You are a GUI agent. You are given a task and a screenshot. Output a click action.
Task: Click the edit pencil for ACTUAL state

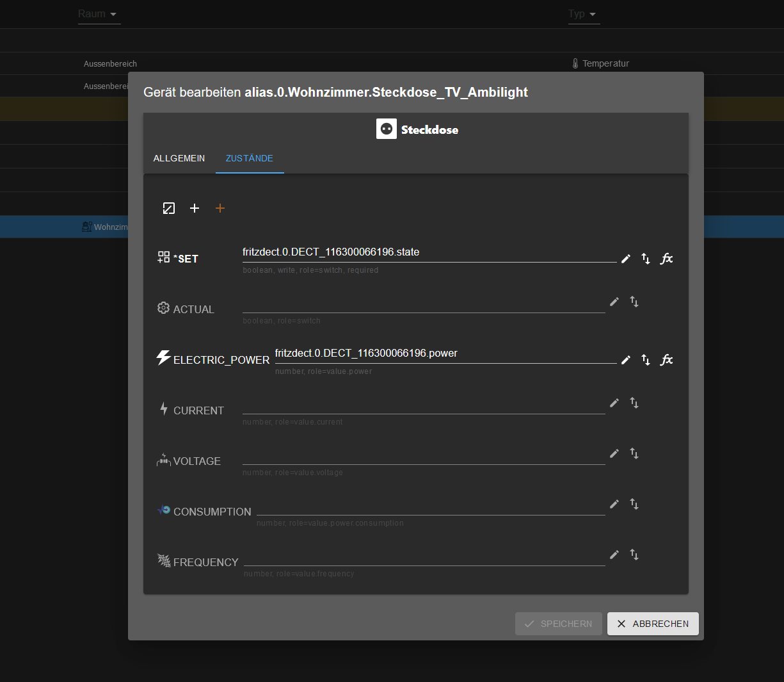point(614,302)
